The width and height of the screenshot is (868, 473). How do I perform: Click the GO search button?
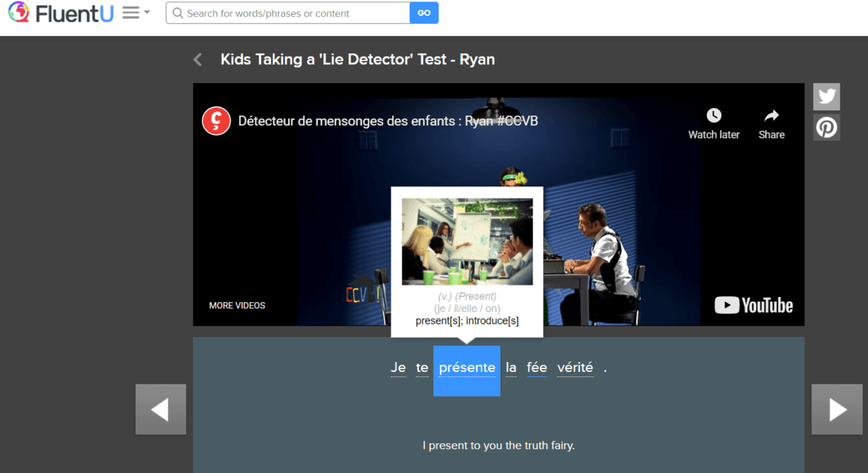(x=423, y=12)
